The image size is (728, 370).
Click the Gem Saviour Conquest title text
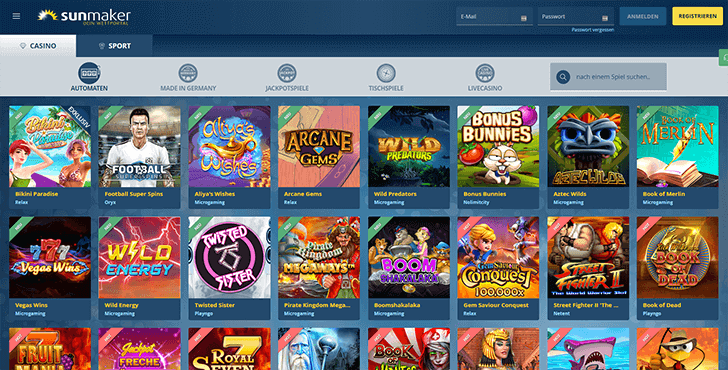496,305
